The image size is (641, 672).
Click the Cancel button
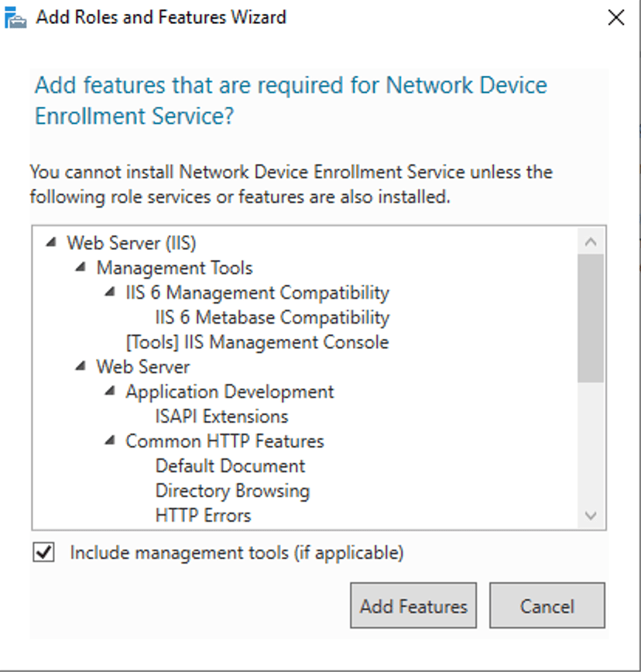pos(547,606)
